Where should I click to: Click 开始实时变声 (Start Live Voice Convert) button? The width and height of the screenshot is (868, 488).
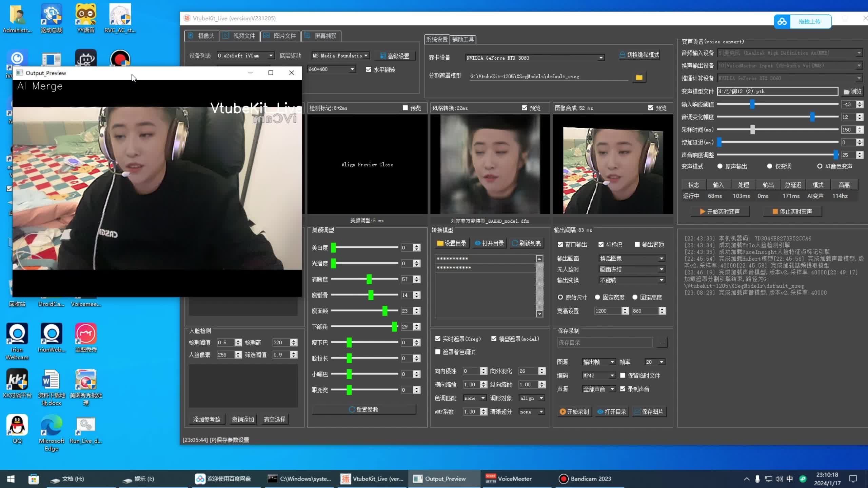point(719,211)
